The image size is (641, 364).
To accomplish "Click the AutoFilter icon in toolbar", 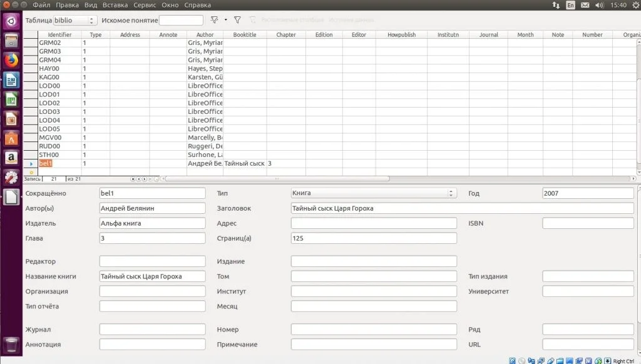I will [x=215, y=20].
